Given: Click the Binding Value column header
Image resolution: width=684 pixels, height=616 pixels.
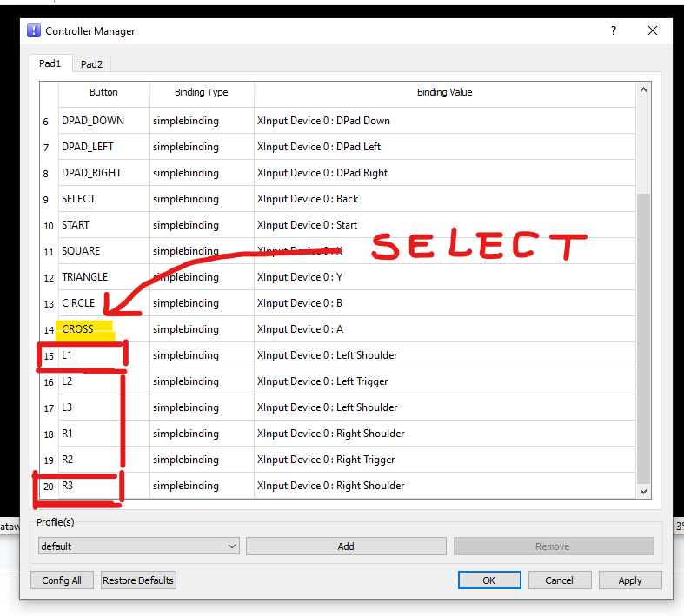Looking at the screenshot, I should pos(444,92).
